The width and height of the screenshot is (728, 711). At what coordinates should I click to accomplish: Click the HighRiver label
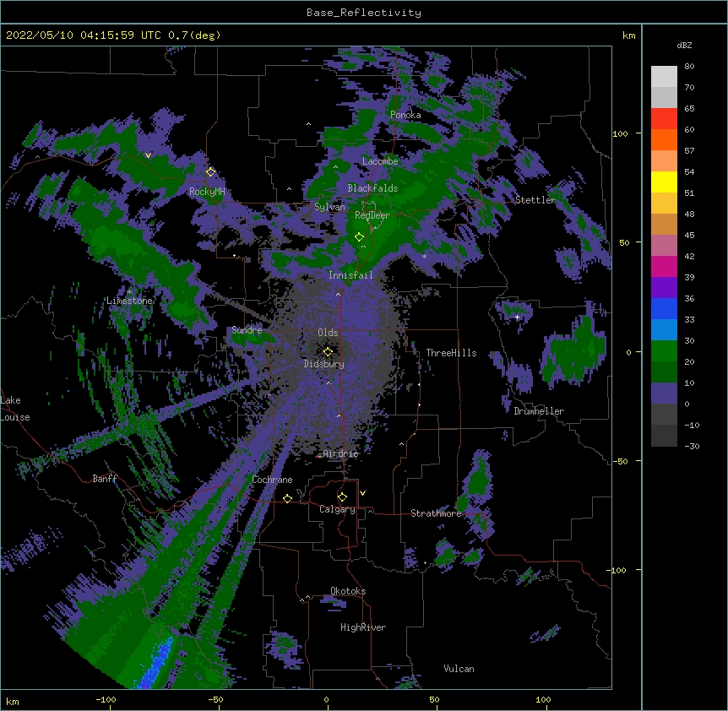click(x=363, y=627)
